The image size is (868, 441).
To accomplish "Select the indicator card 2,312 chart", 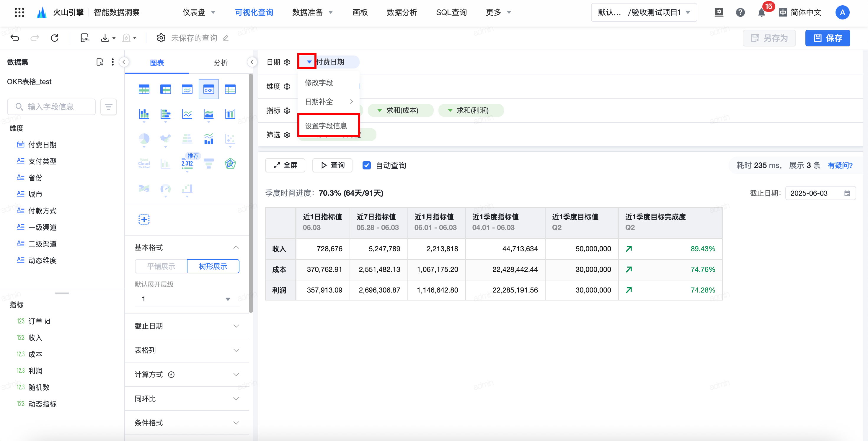I will (x=187, y=164).
